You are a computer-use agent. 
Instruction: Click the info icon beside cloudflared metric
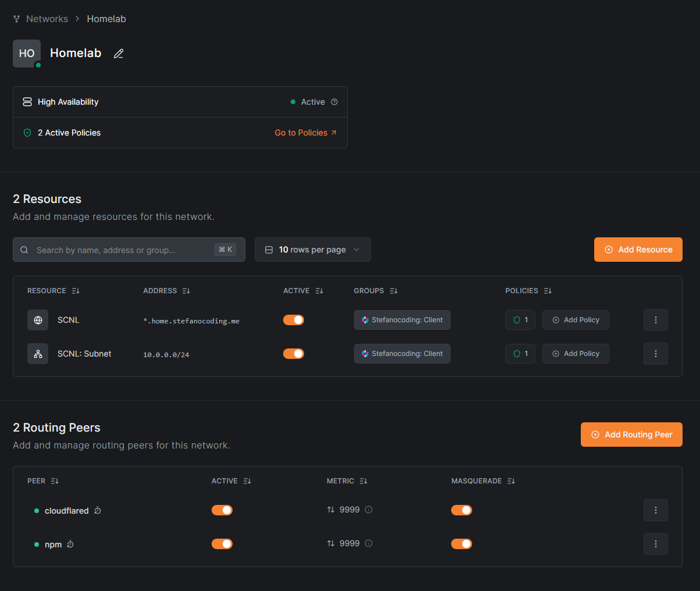coord(369,510)
